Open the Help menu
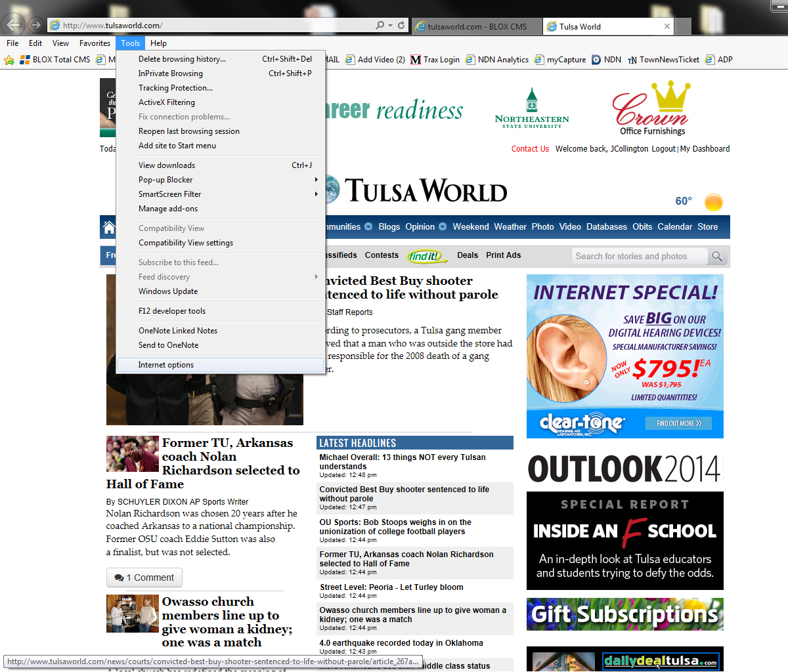 coord(158,43)
